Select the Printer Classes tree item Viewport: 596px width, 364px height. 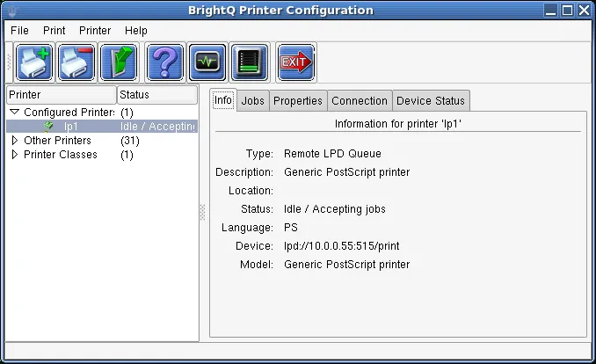click(61, 155)
